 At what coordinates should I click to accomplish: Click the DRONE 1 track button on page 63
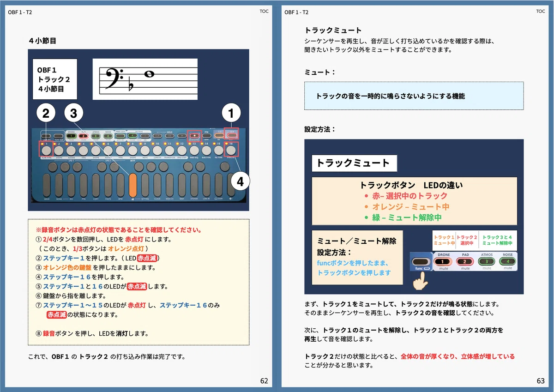444,261
